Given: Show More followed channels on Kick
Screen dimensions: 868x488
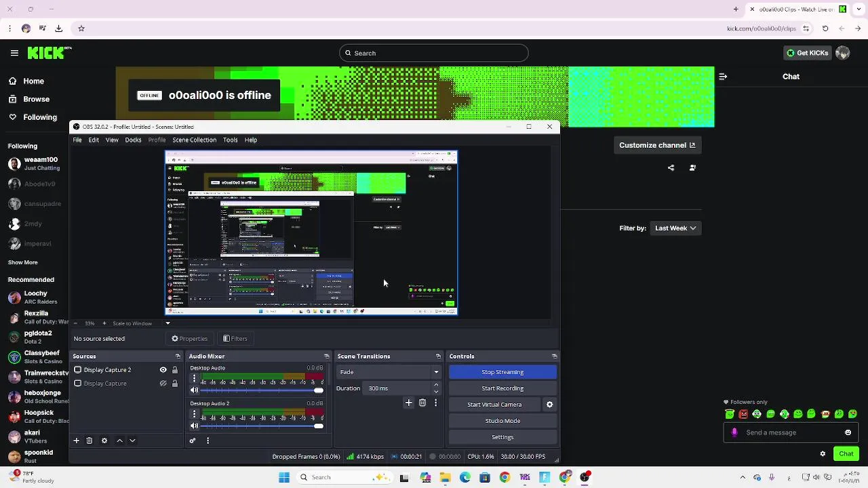Looking at the screenshot, I should click(23, 262).
